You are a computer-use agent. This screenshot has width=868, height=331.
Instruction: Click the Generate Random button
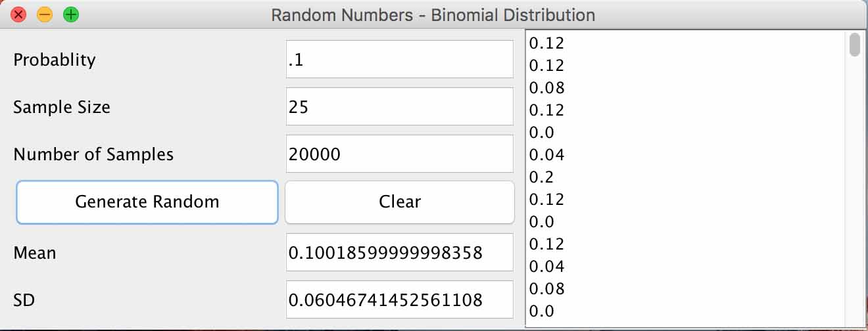[147, 202]
